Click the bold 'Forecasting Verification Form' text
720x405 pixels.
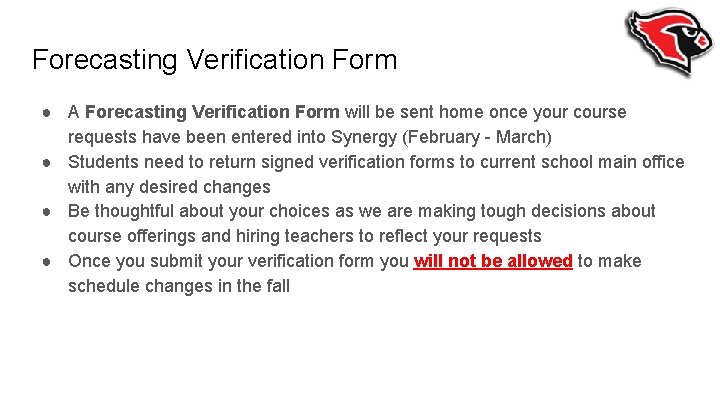pyautogui.click(x=212, y=112)
